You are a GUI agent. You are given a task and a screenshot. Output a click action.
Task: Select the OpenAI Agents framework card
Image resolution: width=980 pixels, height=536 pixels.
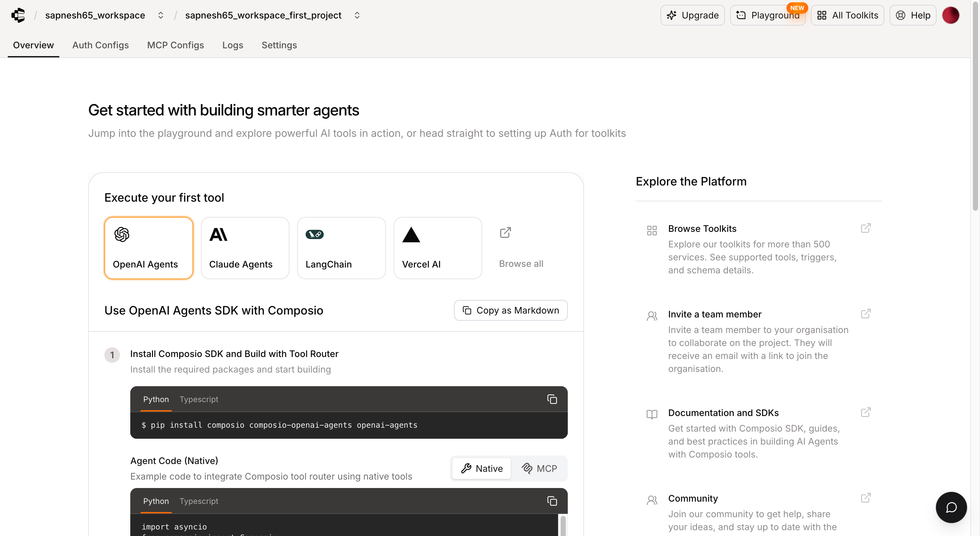click(149, 248)
